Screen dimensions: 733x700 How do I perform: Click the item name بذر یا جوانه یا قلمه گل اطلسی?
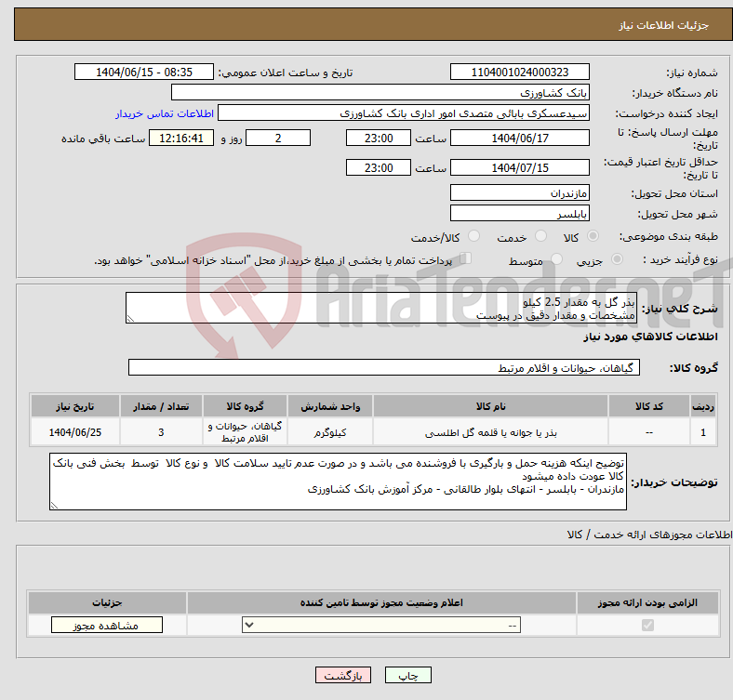(x=490, y=432)
